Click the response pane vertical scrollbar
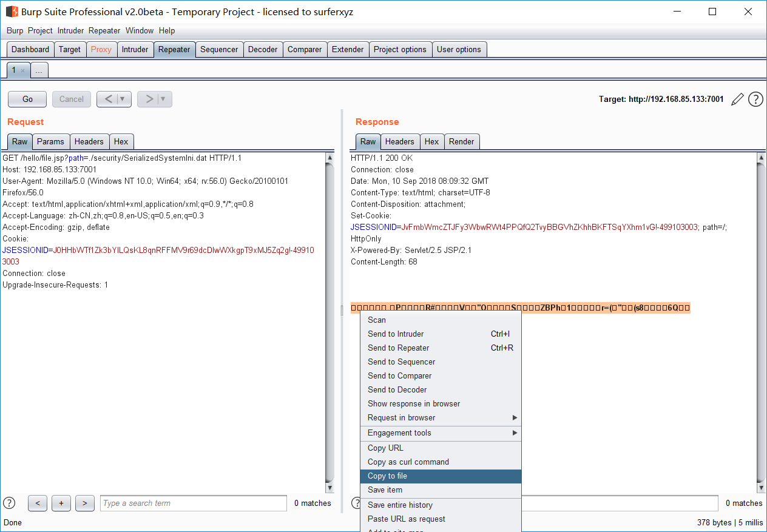This screenshot has height=532, width=767. (762, 323)
